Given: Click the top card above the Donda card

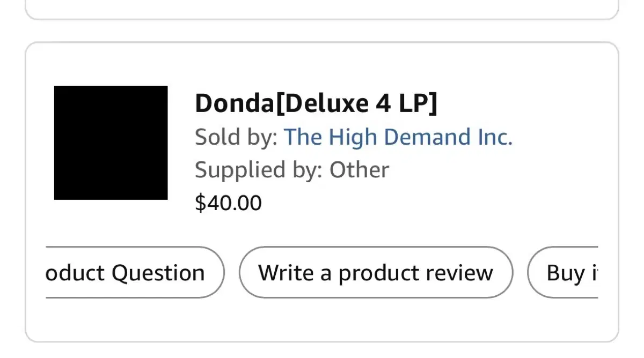Looking at the screenshot, I should tap(322, 8).
